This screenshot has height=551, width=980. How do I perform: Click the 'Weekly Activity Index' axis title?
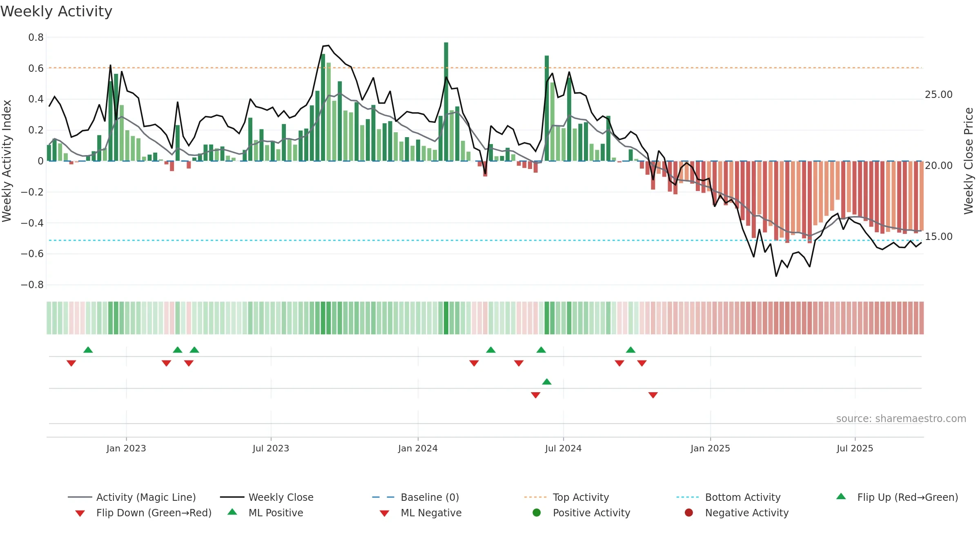click(7, 161)
